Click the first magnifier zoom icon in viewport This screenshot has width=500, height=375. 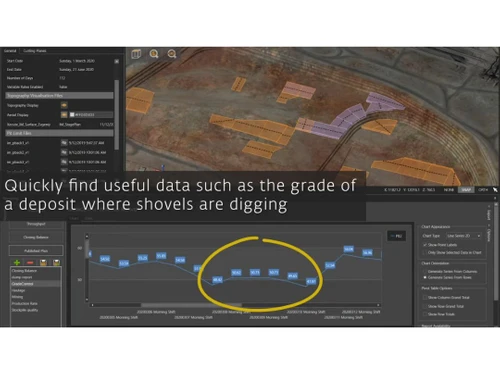coord(154,54)
